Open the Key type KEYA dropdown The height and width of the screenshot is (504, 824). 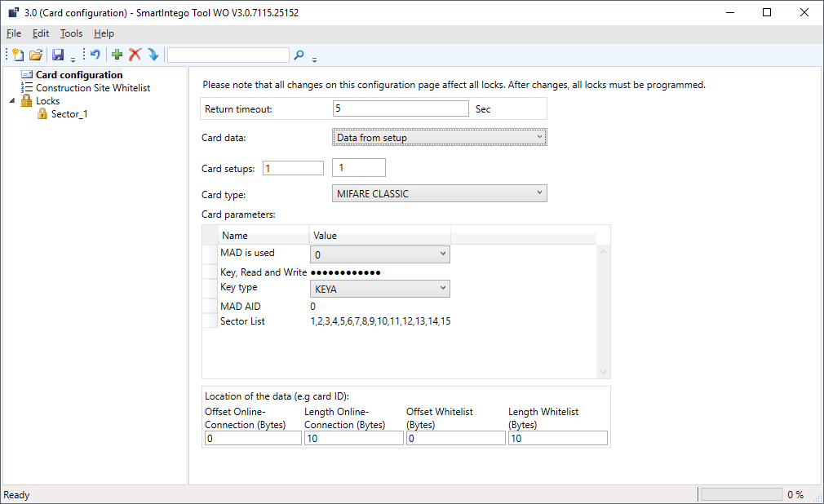point(380,289)
